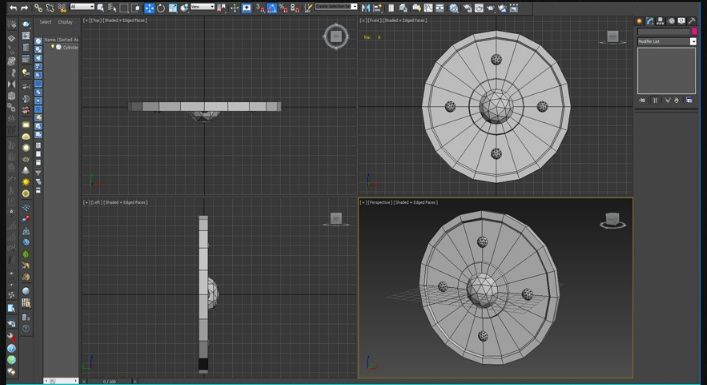Click the Render Production teapot icon
Screen dimensions: 707x385
coord(491,8)
